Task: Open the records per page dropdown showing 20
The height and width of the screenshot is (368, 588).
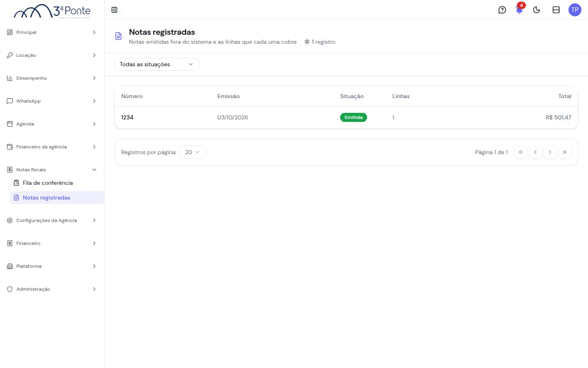Action: (x=193, y=152)
